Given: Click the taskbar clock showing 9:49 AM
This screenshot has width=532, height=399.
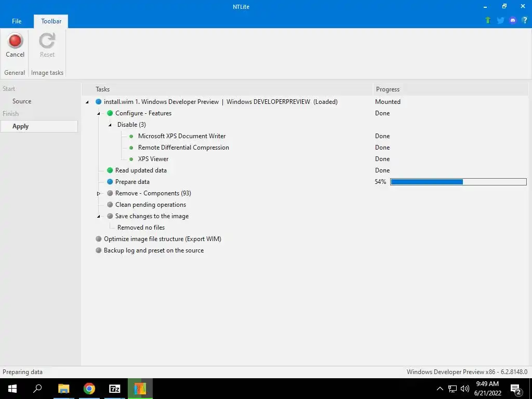Looking at the screenshot, I should point(487,389).
